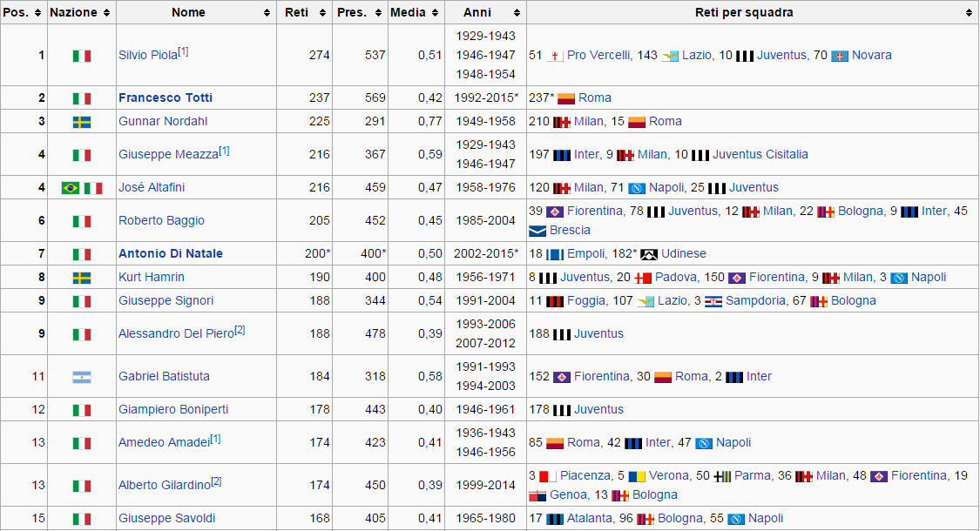Click the Sampdoria crest in Signori's row
The width and height of the screenshot is (980, 531).
point(713,302)
